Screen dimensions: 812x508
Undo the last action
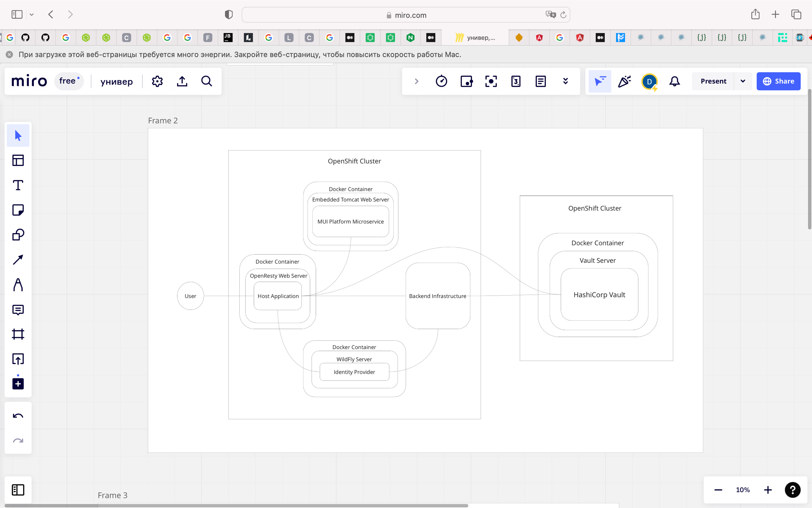coord(18,416)
